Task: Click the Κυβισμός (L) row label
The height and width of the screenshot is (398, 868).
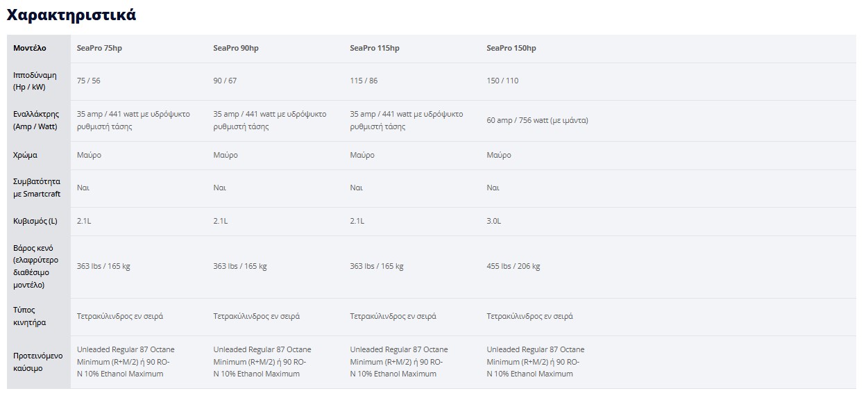Action: (35, 221)
